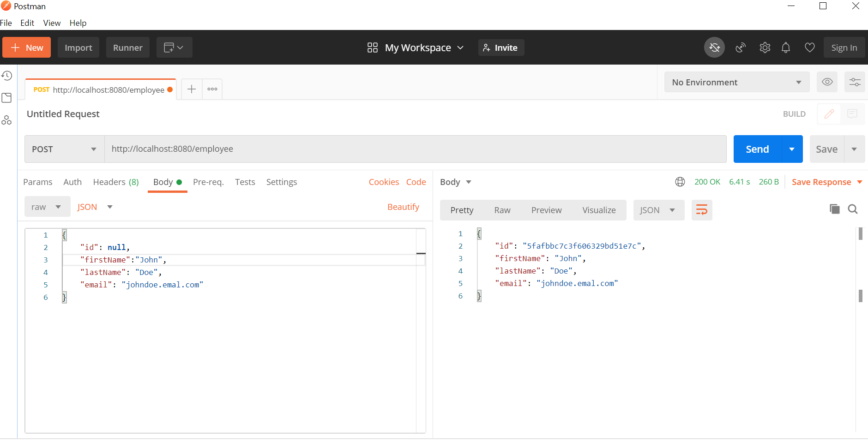Open the notifications bell icon
Screen dimensions: 868x441
[x=785, y=48]
